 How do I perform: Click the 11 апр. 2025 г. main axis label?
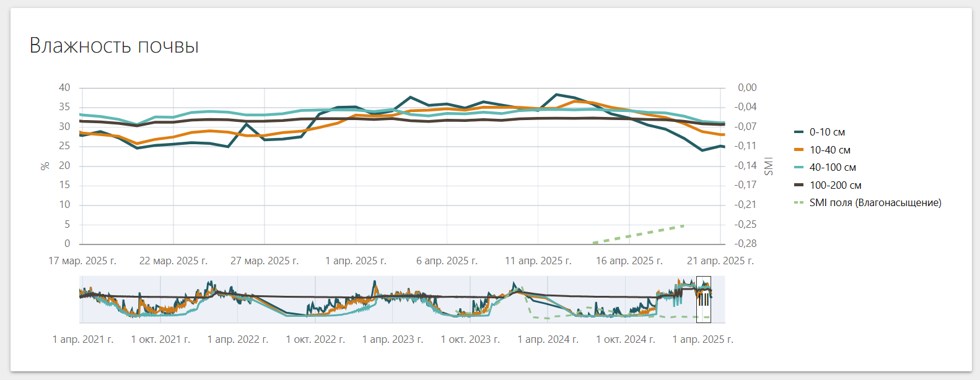538,261
